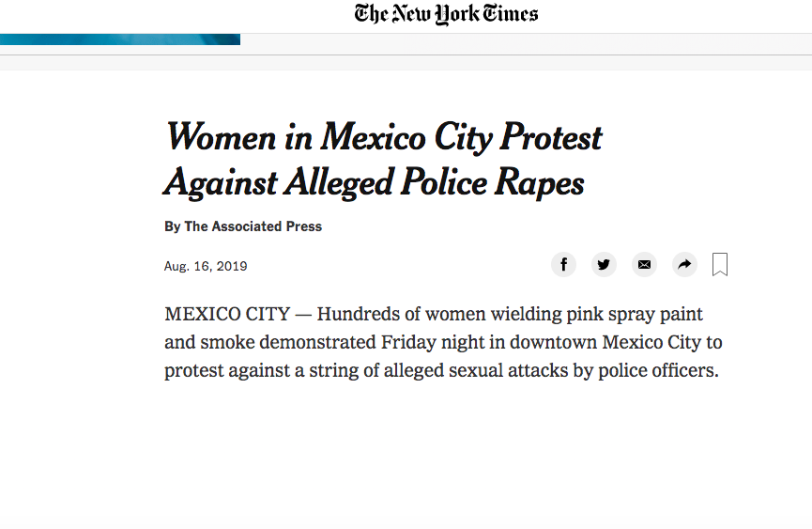
Task: Click the word 'By' in the byline
Action: (x=172, y=226)
